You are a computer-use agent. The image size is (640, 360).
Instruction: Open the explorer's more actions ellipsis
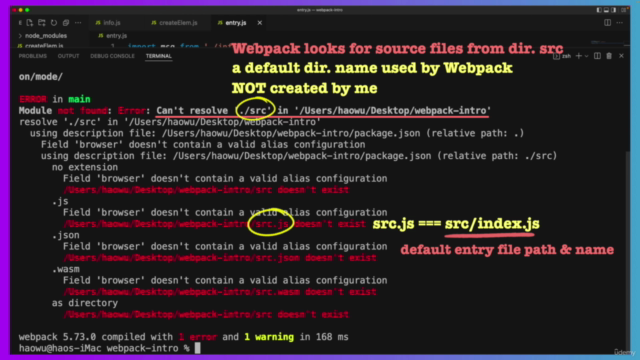pos(78,23)
